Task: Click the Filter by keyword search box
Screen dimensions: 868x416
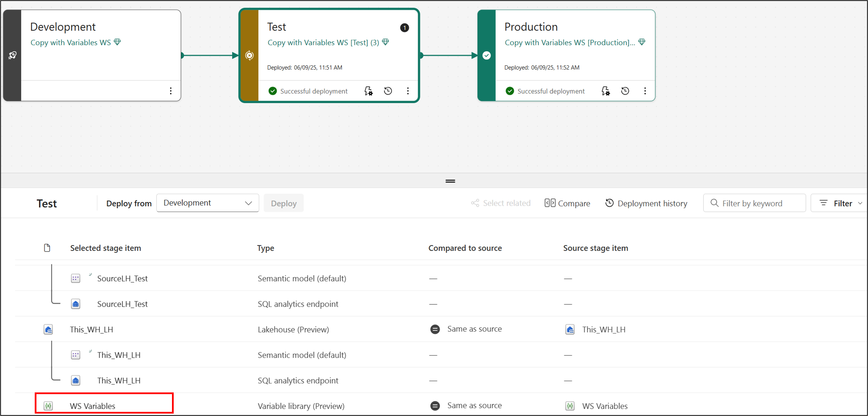Action: pos(755,203)
